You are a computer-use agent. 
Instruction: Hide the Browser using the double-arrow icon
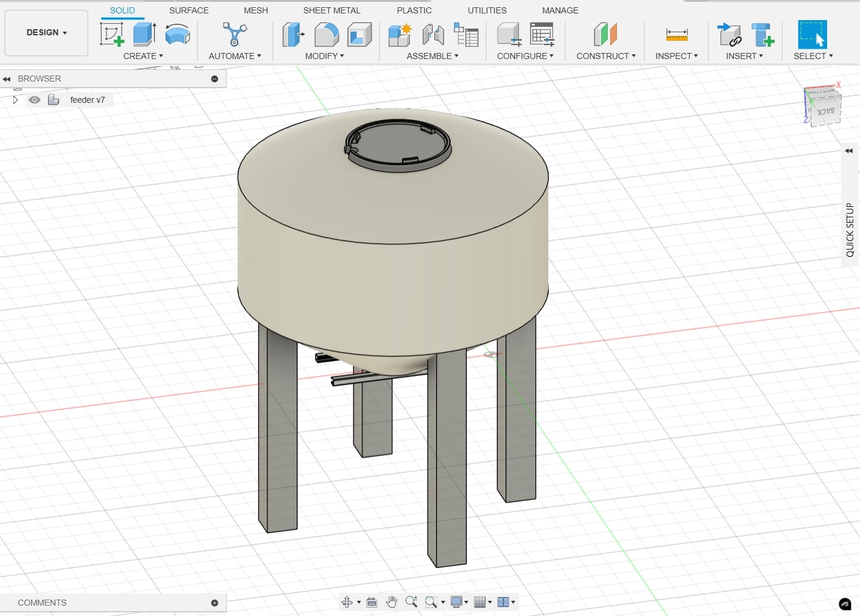point(7,79)
